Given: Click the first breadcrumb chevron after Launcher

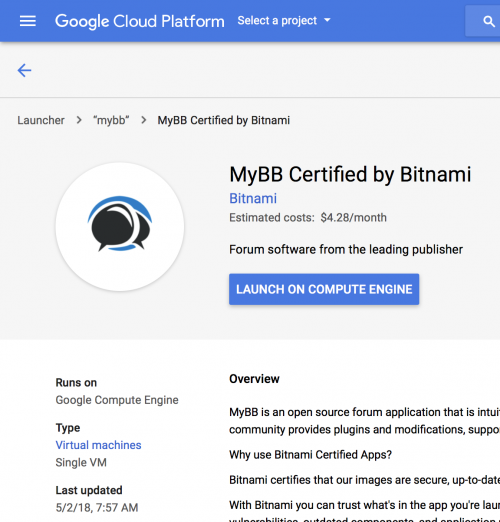Looking at the screenshot, I should pos(79,120).
